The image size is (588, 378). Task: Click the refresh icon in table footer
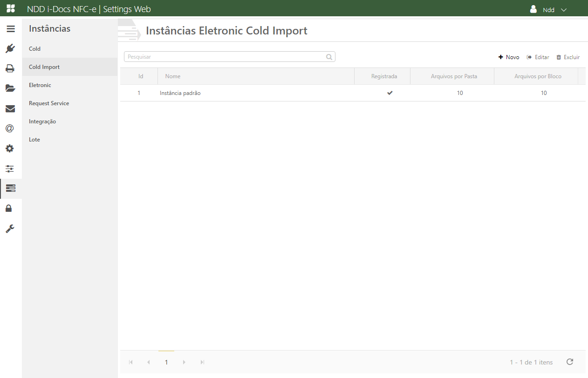click(x=569, y=362)
